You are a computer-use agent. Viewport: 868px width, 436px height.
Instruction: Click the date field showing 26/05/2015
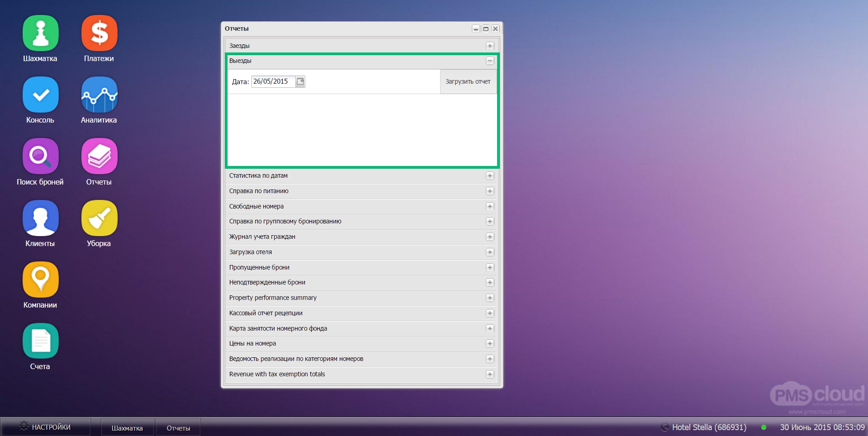click(x=273, y=81)
